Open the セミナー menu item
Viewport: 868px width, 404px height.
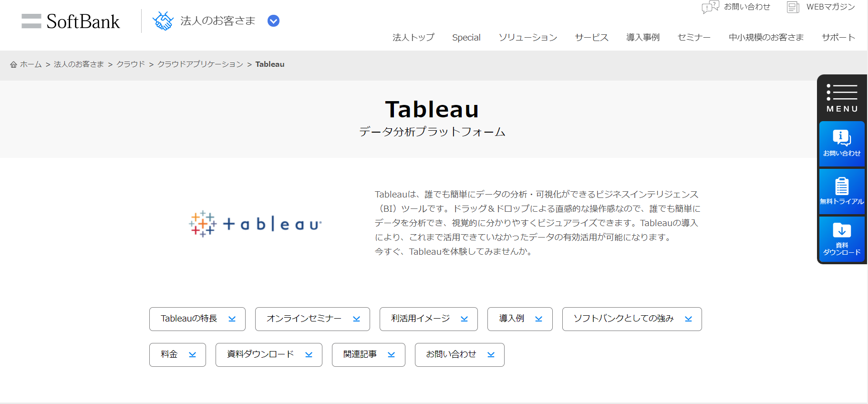pos(694,37)
